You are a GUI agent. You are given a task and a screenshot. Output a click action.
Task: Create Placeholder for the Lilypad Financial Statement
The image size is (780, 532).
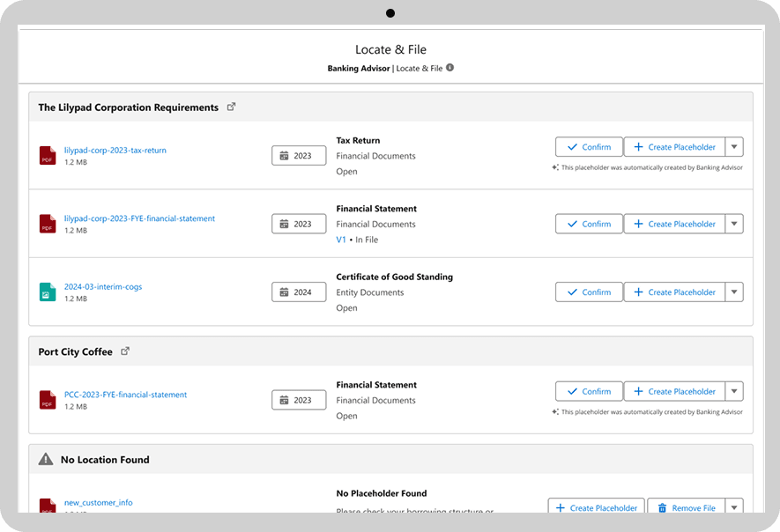click(x=674, y=224)
